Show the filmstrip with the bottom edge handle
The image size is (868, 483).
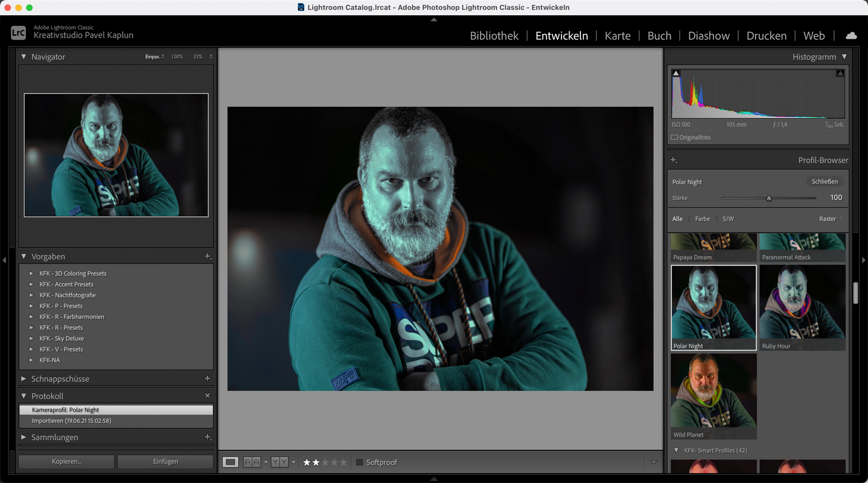coord(434,479)
